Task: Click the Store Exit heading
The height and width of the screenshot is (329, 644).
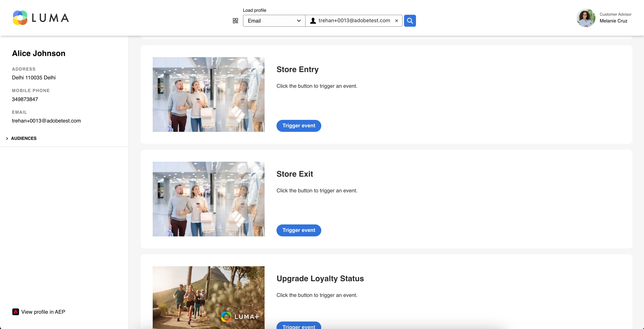Action: pyautogui.click(x=295, y=174)
